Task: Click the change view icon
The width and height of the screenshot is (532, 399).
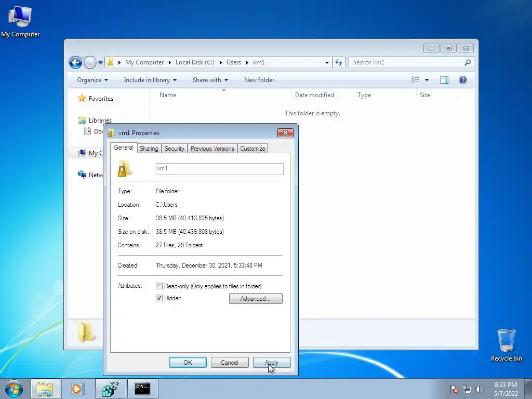Action: click(x=415, y=80)
